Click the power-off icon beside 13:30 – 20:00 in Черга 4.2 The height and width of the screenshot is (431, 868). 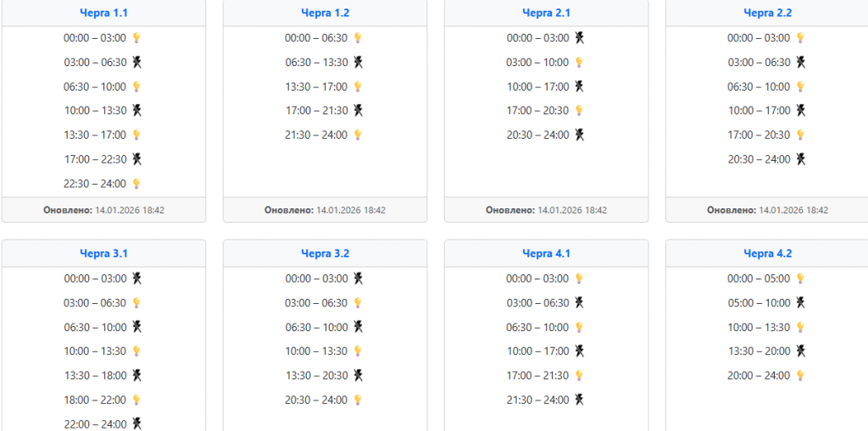click(x=801, y=351)
